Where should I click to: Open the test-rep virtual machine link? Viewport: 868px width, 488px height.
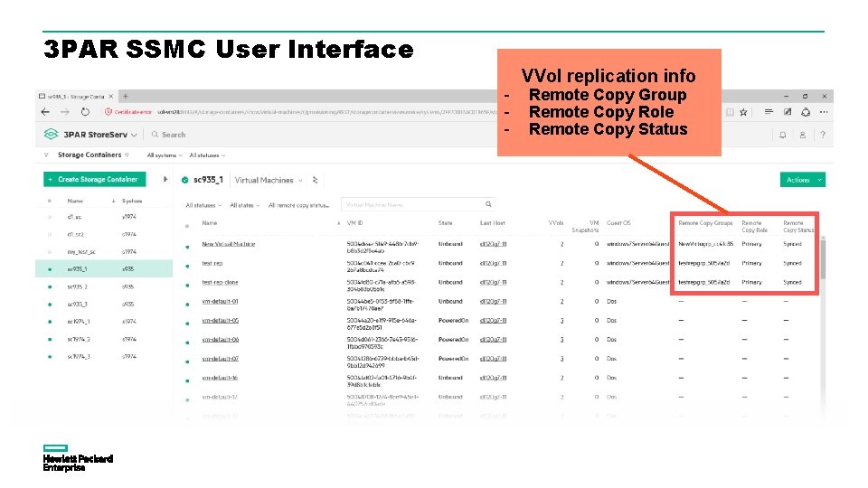tap(212, 263)
